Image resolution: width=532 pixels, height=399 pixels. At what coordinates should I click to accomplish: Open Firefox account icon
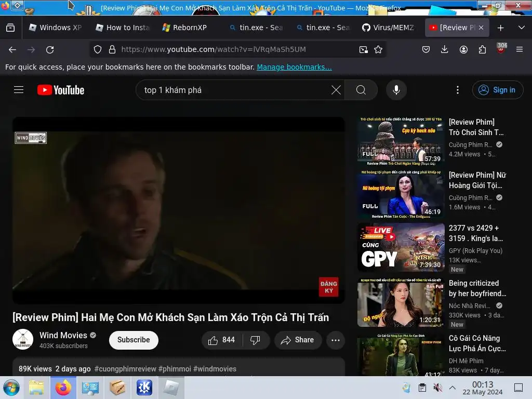tap(463, 49)
